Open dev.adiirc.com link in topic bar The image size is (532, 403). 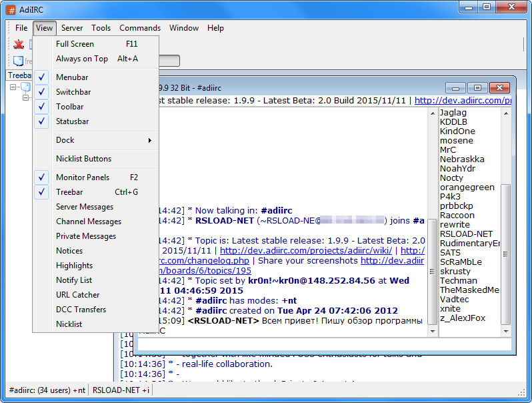463,101
